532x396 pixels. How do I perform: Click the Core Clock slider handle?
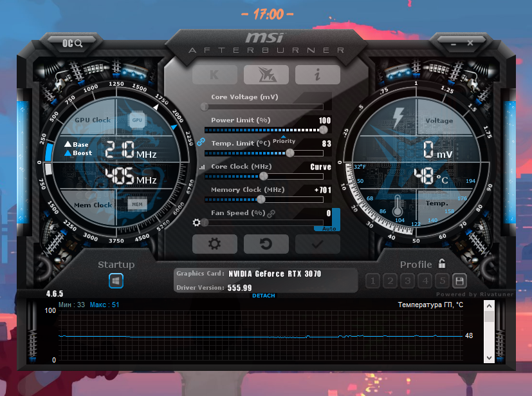(263, 176)
